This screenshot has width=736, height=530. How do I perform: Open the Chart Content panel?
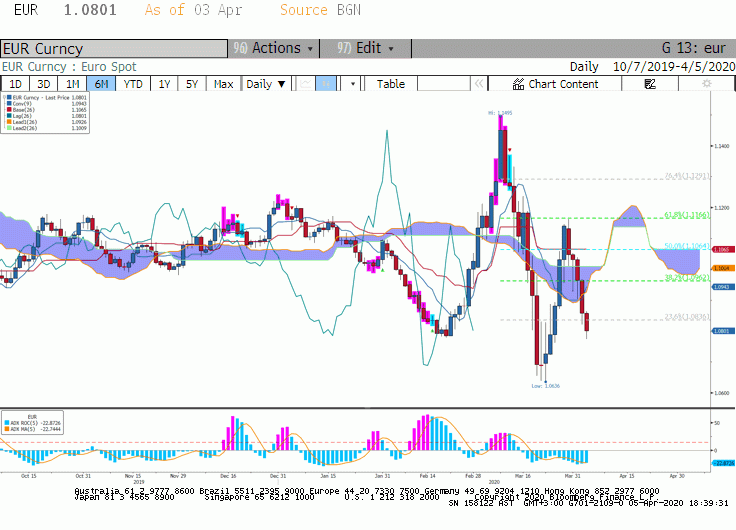click(555, 84)
